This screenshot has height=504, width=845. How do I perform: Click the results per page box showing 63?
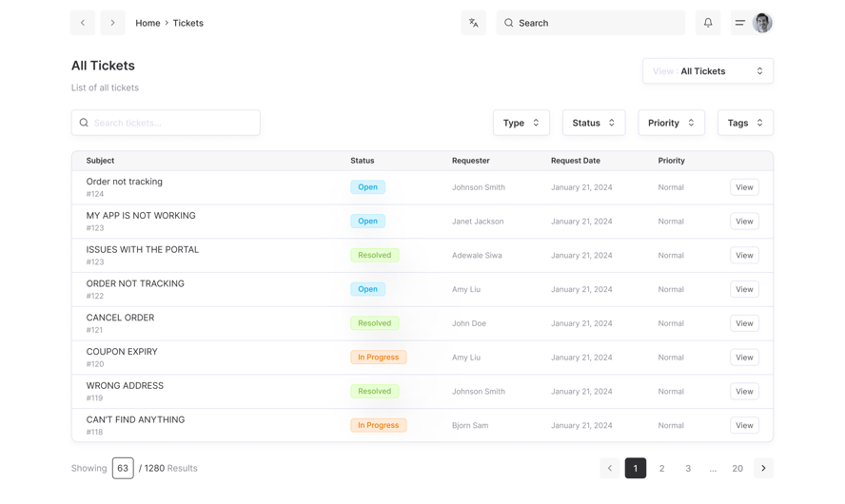(123, 468)
